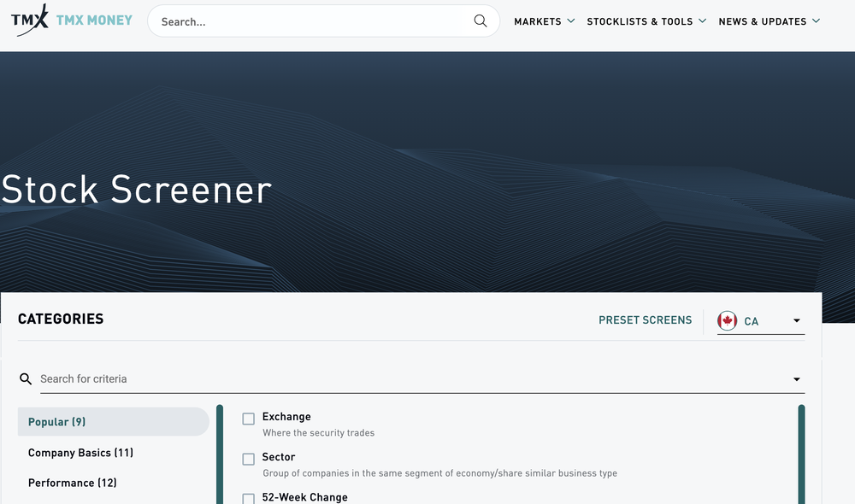This screenshot has width=855, height=504.
Task: Click the Sector description about companies' segment
Action: pos(440,473)
